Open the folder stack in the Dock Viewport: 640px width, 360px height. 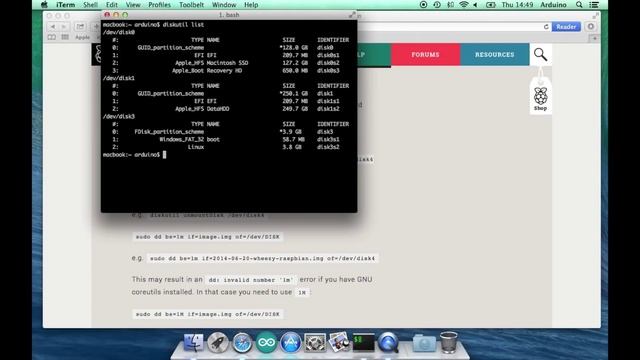point(424,342)
